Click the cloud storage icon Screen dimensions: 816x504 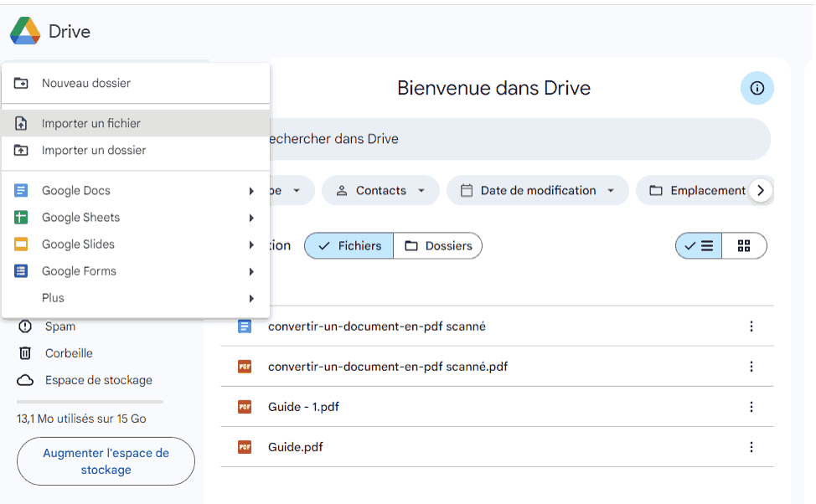25,380
